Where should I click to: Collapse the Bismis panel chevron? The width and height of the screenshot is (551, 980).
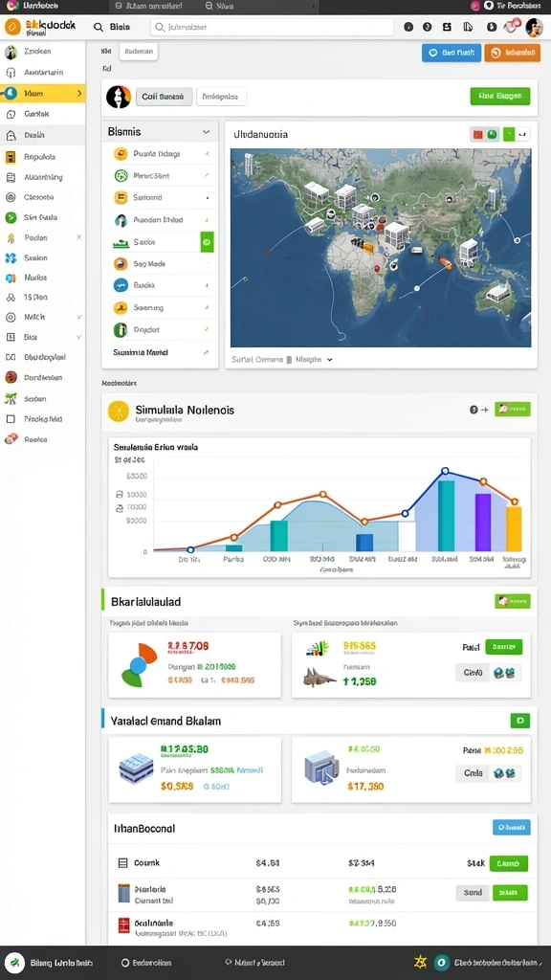click(207, 132)
